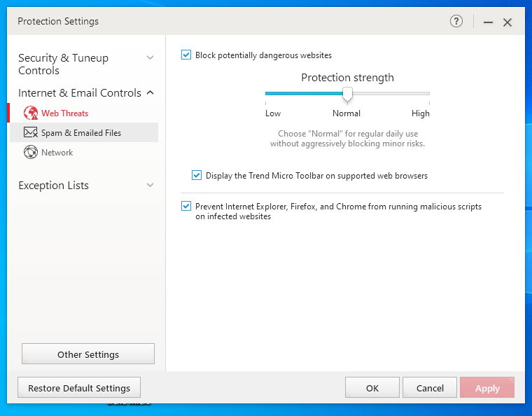Expand the Security & Tuneup Controls section
Viewport: 532px width, 416px height.
coord(150,57)
